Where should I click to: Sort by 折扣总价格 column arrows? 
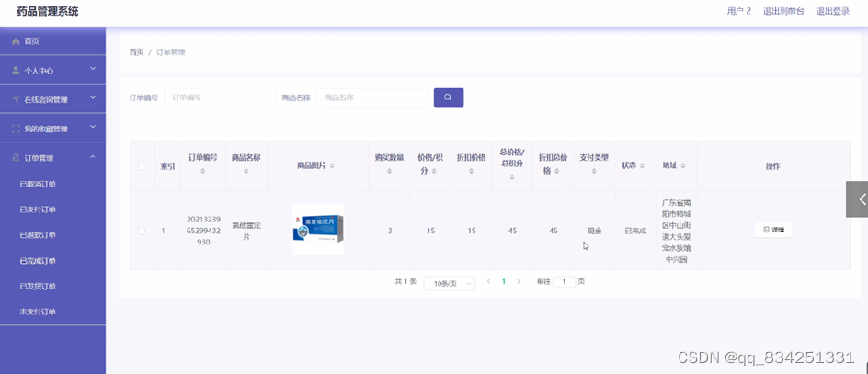click(x=557, y=172)
